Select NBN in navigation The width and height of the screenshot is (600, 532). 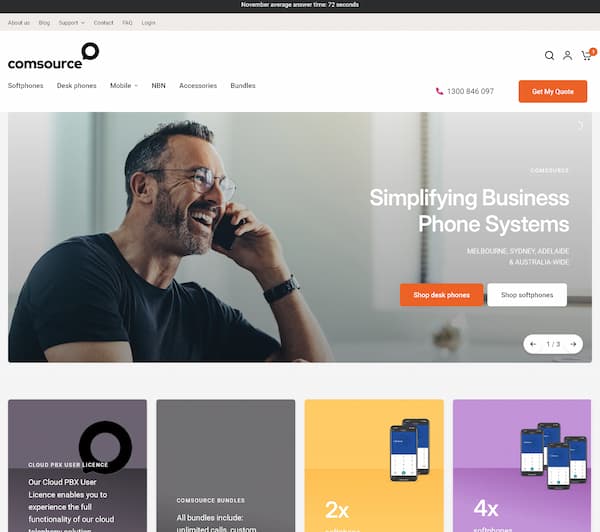click(158, 85)
